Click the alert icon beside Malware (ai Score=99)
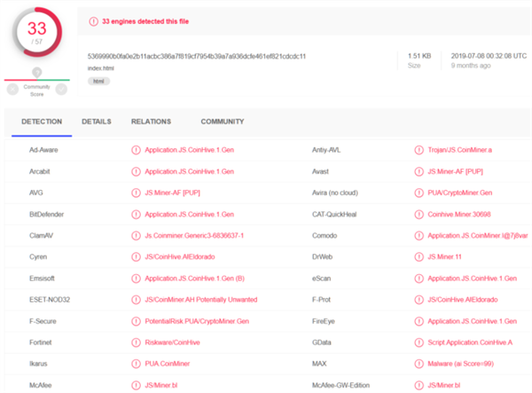Viewport: 532px width, 393px height. [419, 363]
